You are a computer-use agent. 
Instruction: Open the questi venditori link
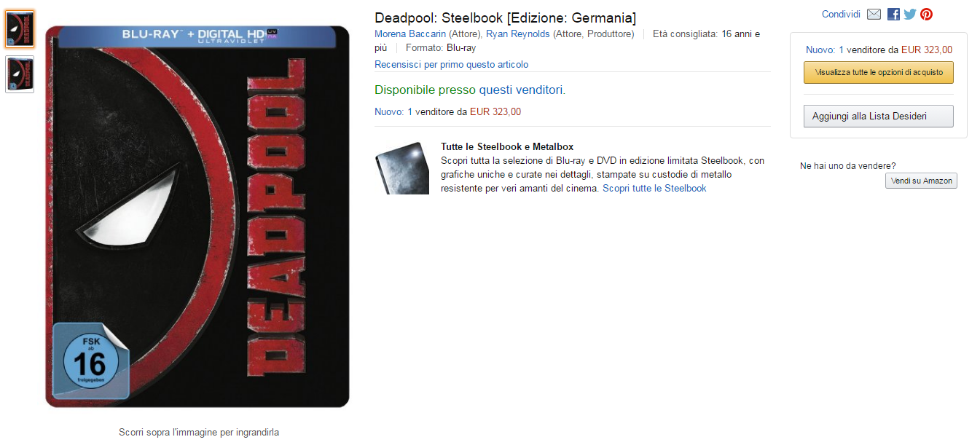[522, 90]
